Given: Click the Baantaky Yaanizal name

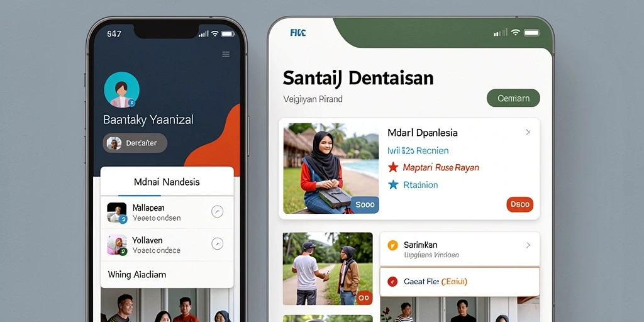Looking at the screenshot, I should tap(148, 120).
